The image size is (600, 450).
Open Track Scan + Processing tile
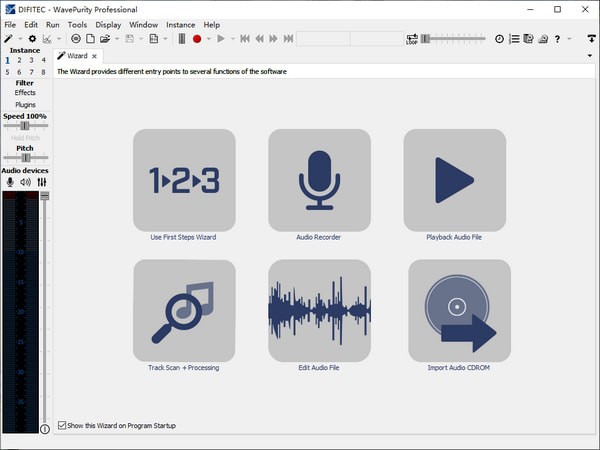pos(184,310)
